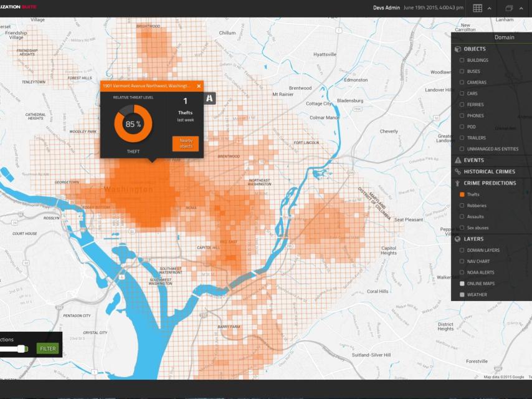Click the windows icon in the top bar
The height and width of the screenshot is (399, 532).
pos(507,7)
